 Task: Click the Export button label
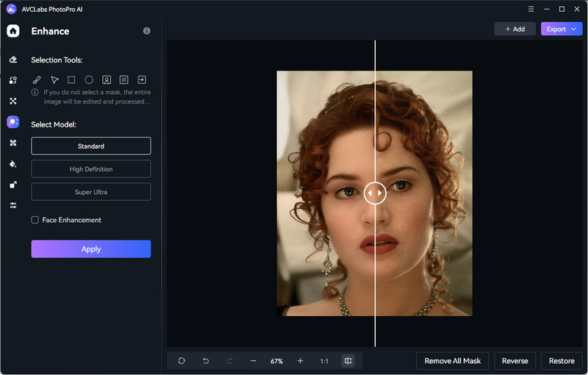(556, 29)
